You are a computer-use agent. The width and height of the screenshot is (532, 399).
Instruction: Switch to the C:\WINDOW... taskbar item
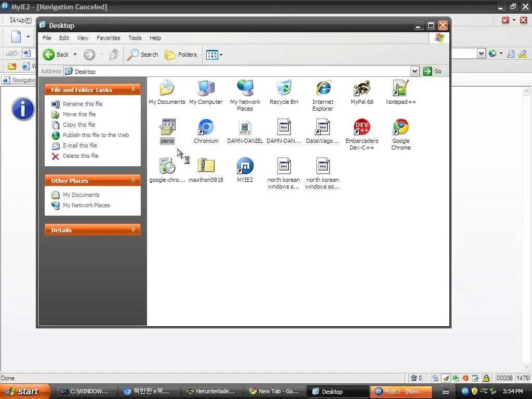click(x=85, y=391)
